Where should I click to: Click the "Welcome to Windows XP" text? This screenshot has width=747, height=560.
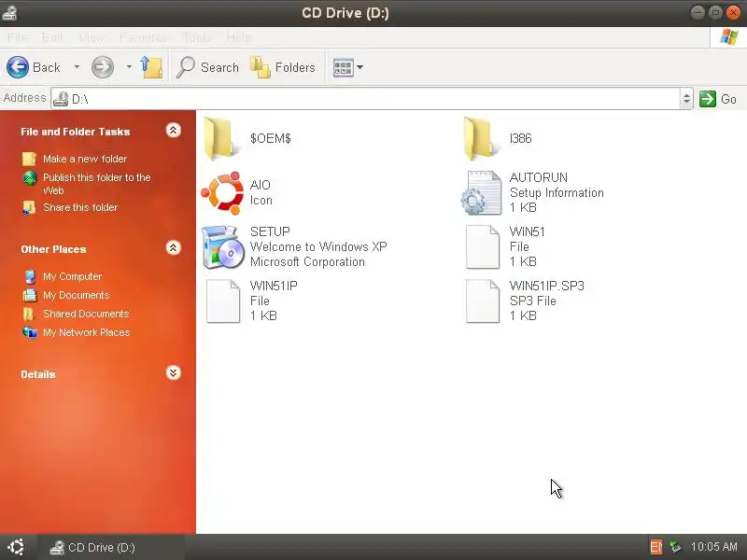pos(318,246)
